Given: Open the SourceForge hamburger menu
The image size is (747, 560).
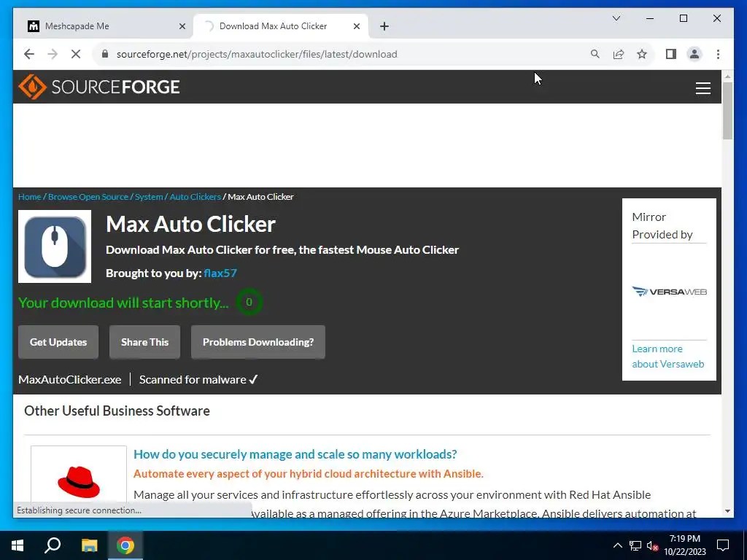Looking at the screenshot, I should coord(703,88).
